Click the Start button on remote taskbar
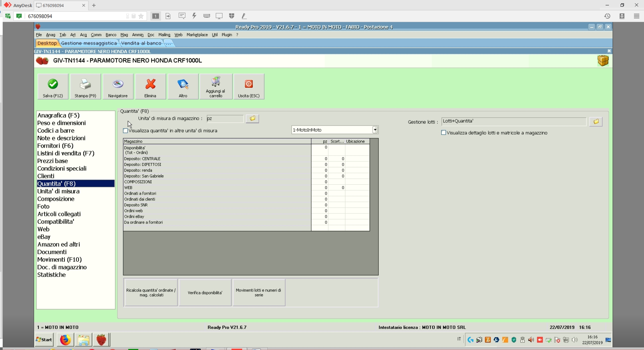 44,340
